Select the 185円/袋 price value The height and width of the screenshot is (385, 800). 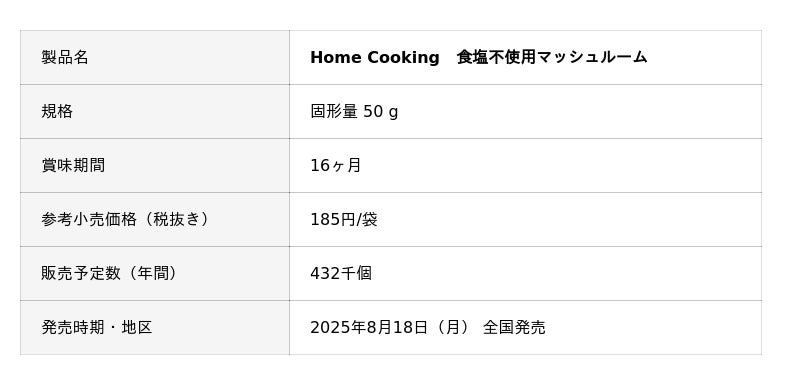[x=344, y=219]
